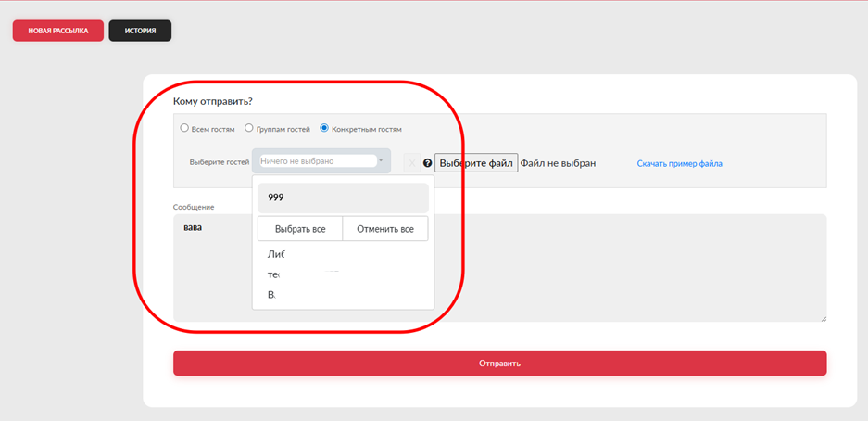
Task: Click the question mark help icon
Action: point(428,163)
